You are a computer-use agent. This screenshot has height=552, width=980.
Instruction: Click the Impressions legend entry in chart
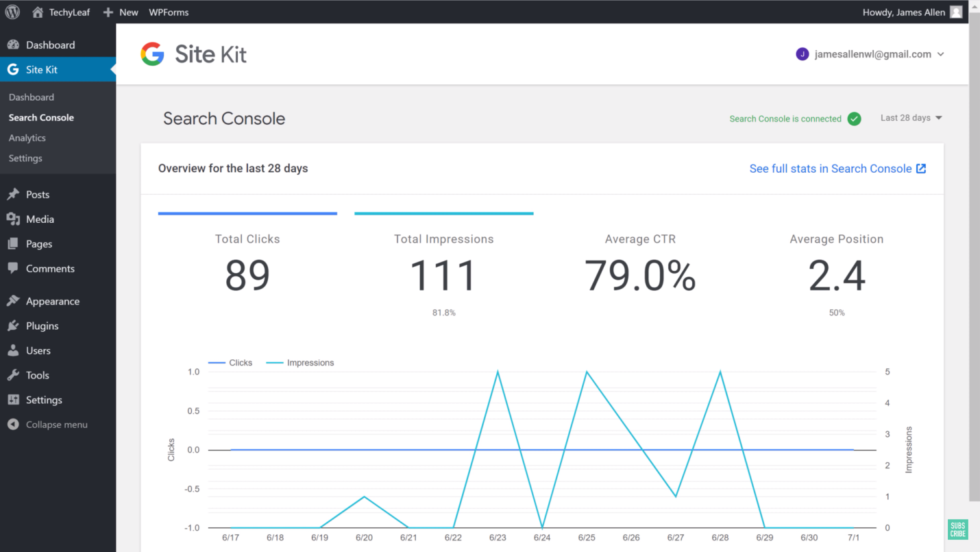300,363
